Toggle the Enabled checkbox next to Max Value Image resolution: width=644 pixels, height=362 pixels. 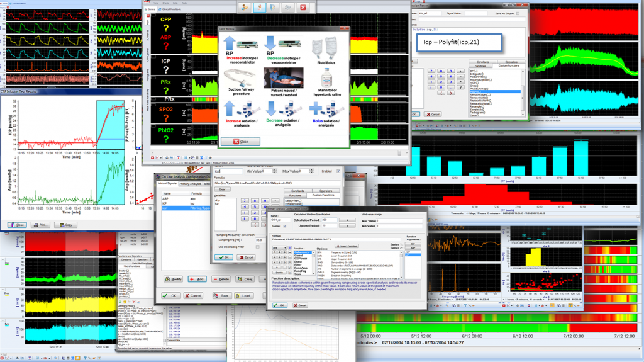[x=338, y=171]
